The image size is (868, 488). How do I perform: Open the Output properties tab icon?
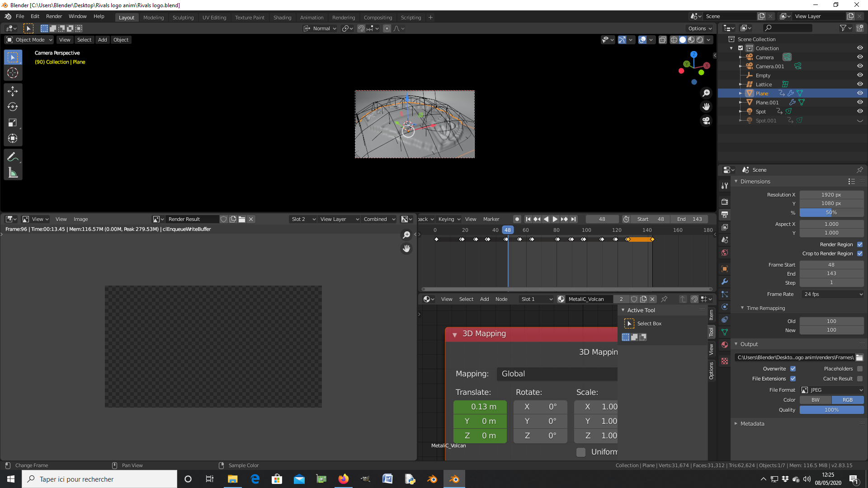[x=725, y=214]
